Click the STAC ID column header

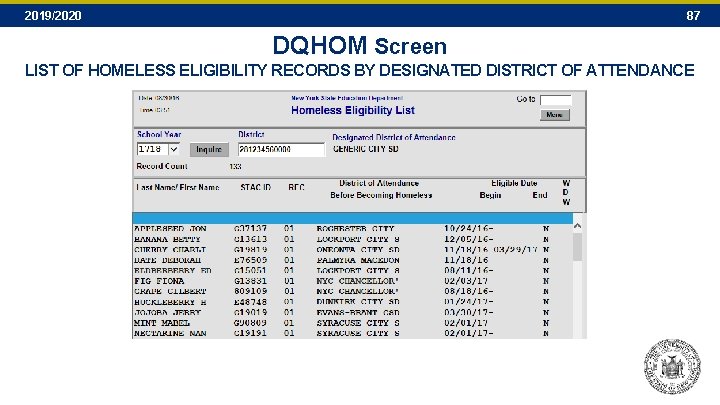(x=255, y=187)
